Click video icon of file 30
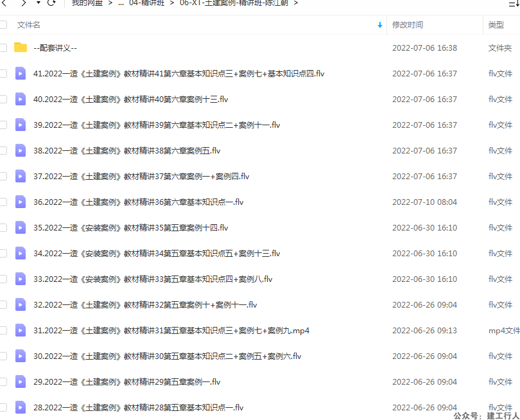The width and height of the screenshot is (520, 420). [21, 356]
